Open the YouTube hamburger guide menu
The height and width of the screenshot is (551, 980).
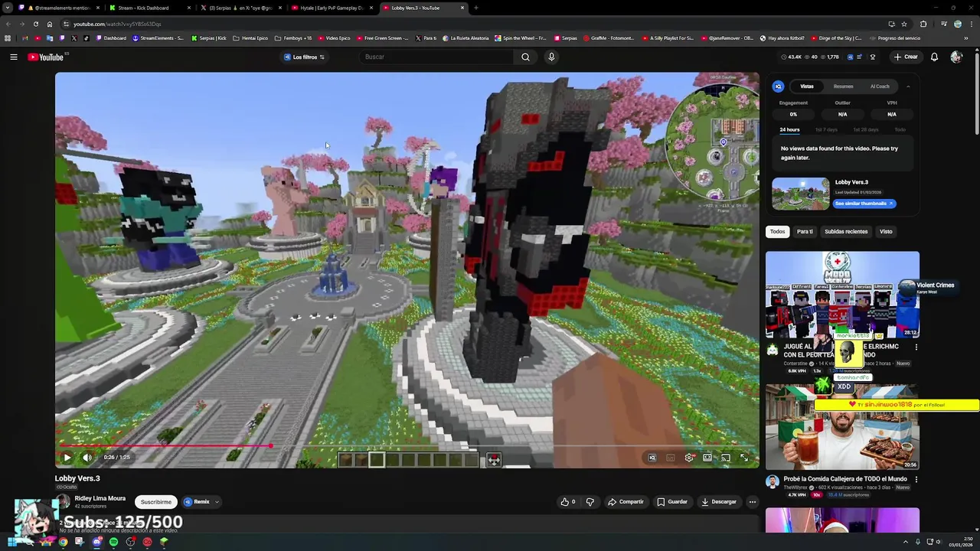click(13, 57)
